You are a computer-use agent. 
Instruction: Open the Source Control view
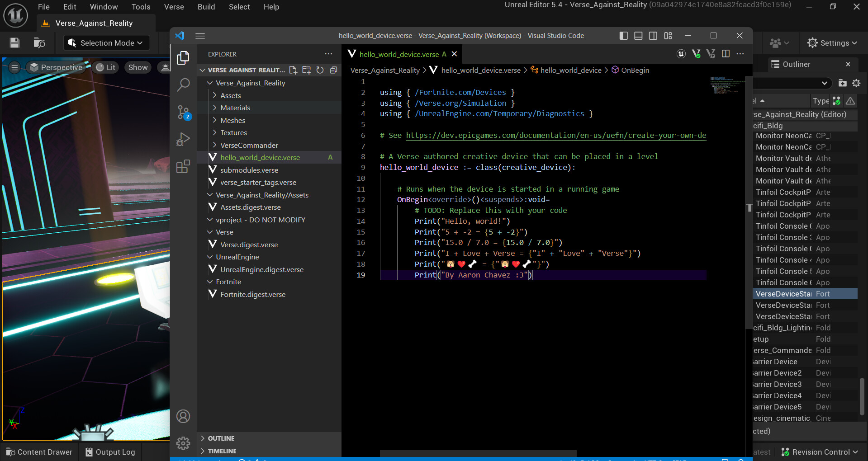click(x=183, y=112)
